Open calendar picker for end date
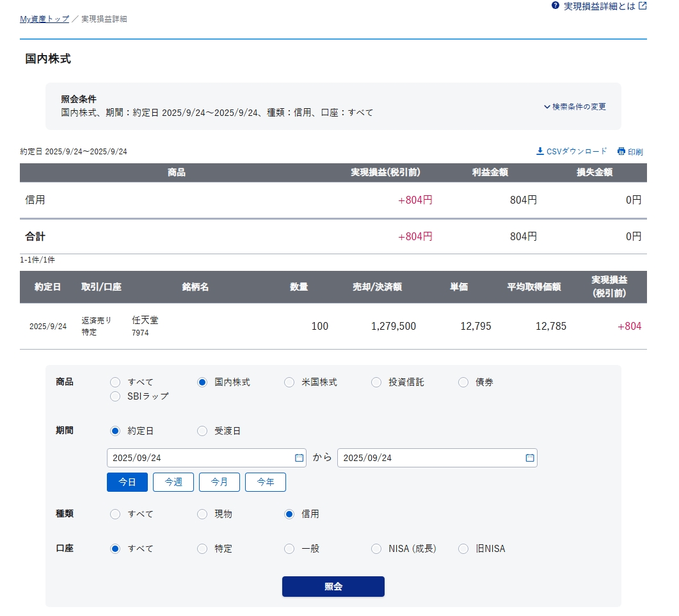The image size is (679, 616). tap(530, 458)
